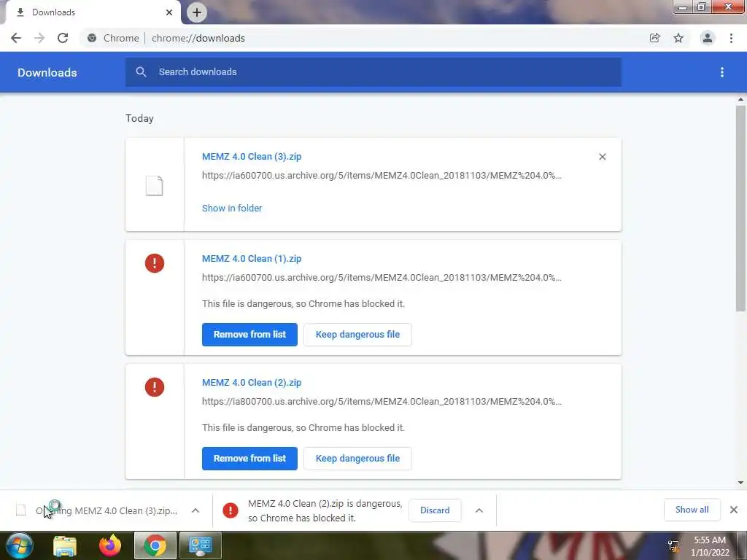This screenshot has width=747, height=560.
Task: Open Windows Explorer from the taskbar
Action: click(65, 545)
